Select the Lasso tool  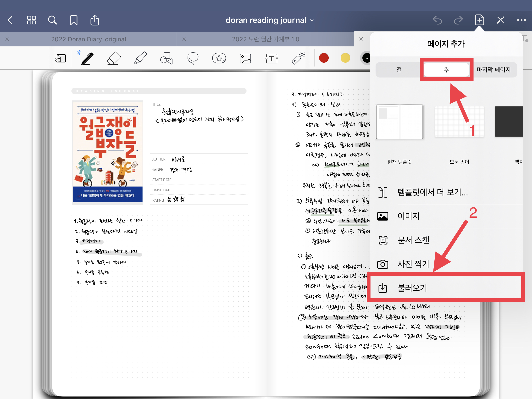coord(193,58)
